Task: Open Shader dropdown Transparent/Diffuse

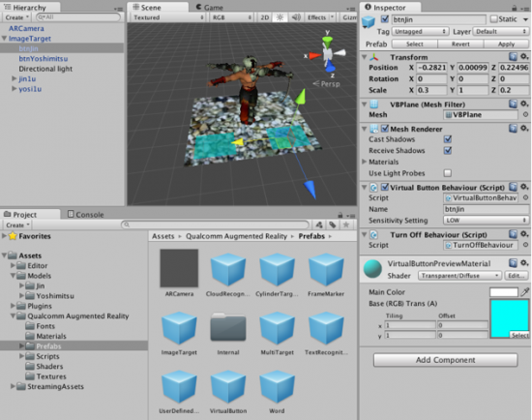Action: point(459,276)
